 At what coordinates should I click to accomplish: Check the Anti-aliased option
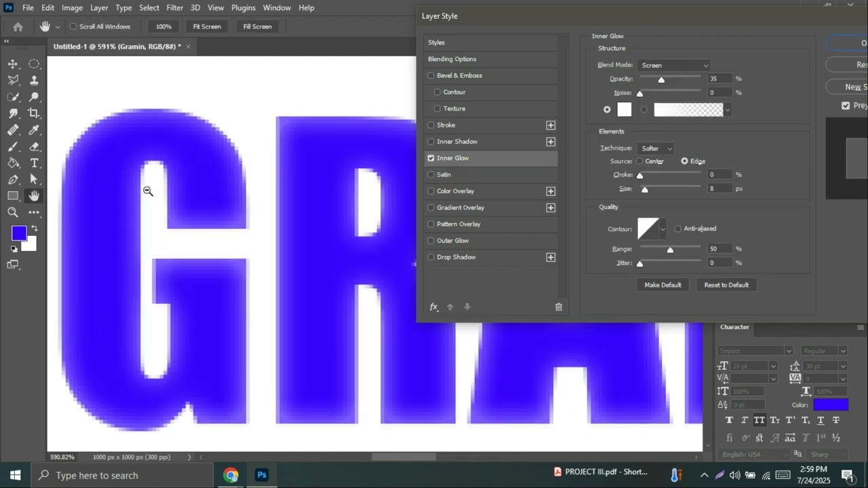point(677,228)
